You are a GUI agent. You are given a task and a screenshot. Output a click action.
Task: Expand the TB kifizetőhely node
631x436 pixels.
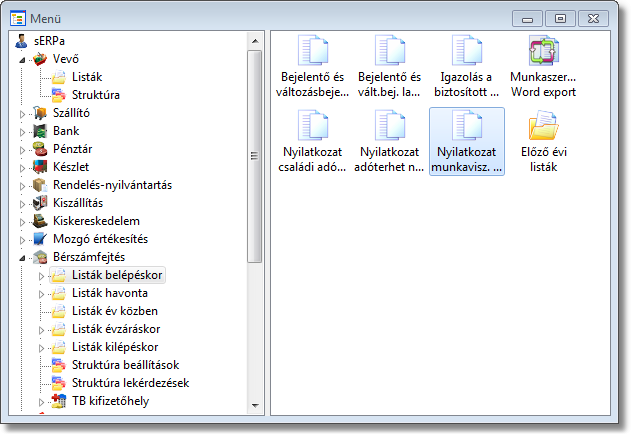tap(41, 402)
